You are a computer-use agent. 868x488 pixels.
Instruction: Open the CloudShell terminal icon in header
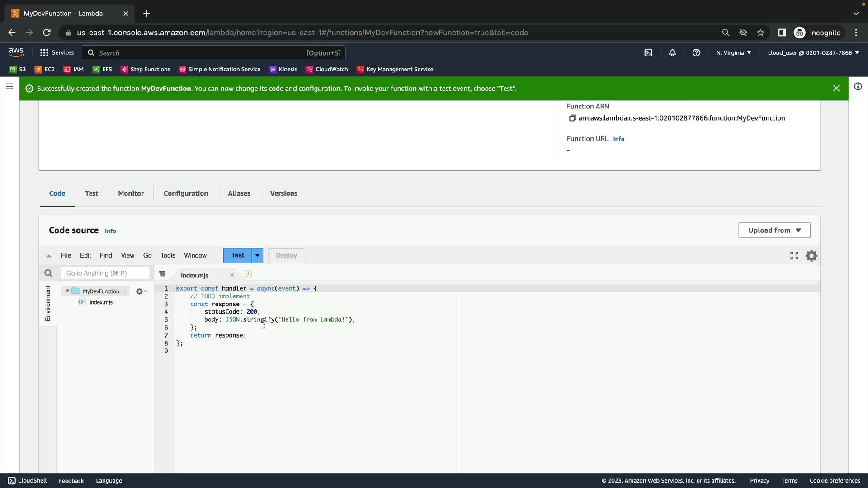point(648,53)
